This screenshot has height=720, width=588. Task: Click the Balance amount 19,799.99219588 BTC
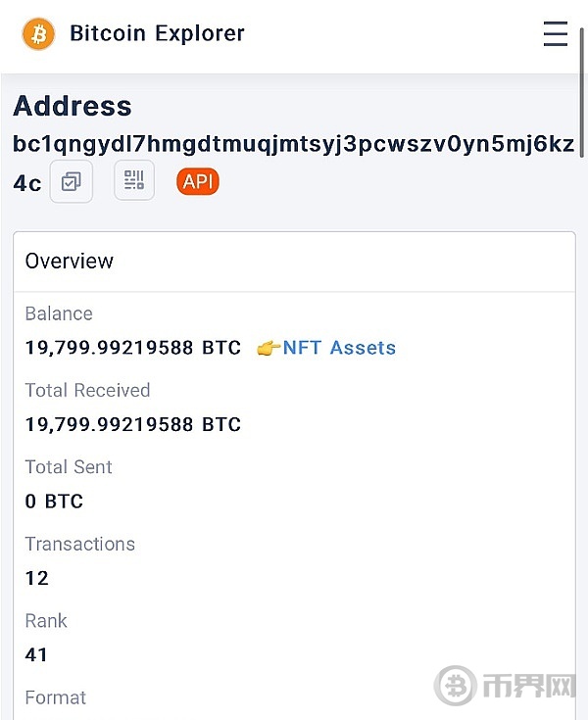click(x=133, y=348)
